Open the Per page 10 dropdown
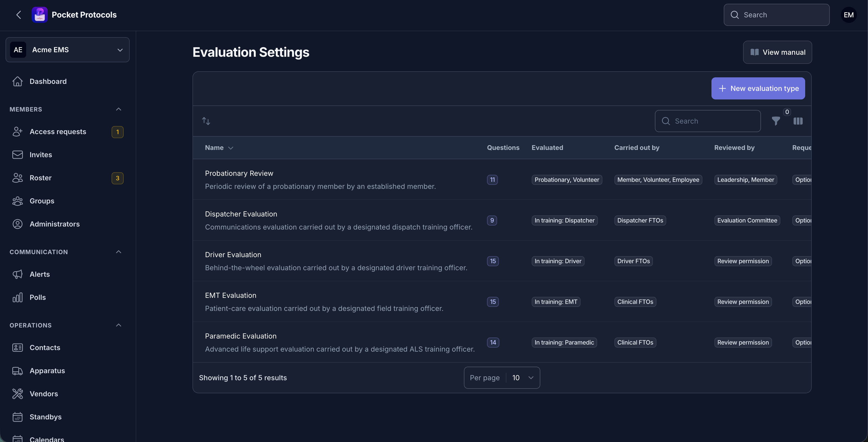Screen dimensions: 868x442 pyautogui.click(x=502, y=378)
